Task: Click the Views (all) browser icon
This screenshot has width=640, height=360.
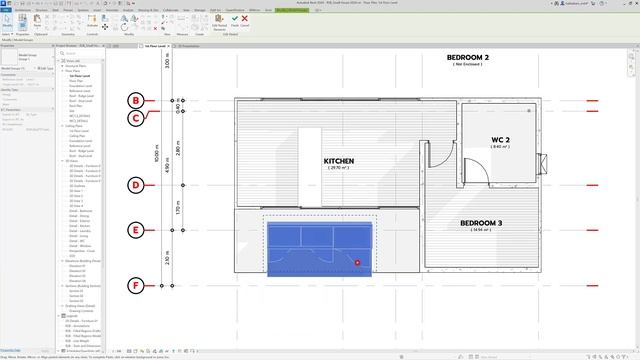Action: [64, 61]
